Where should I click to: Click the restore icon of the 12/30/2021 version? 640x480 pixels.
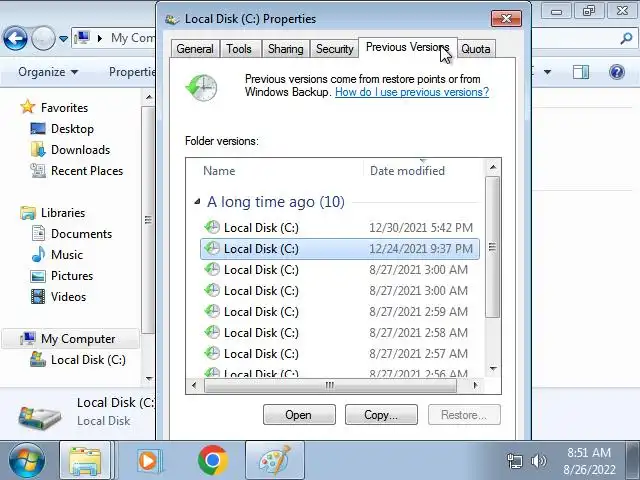pyautogui.click(x=212, y=227)
